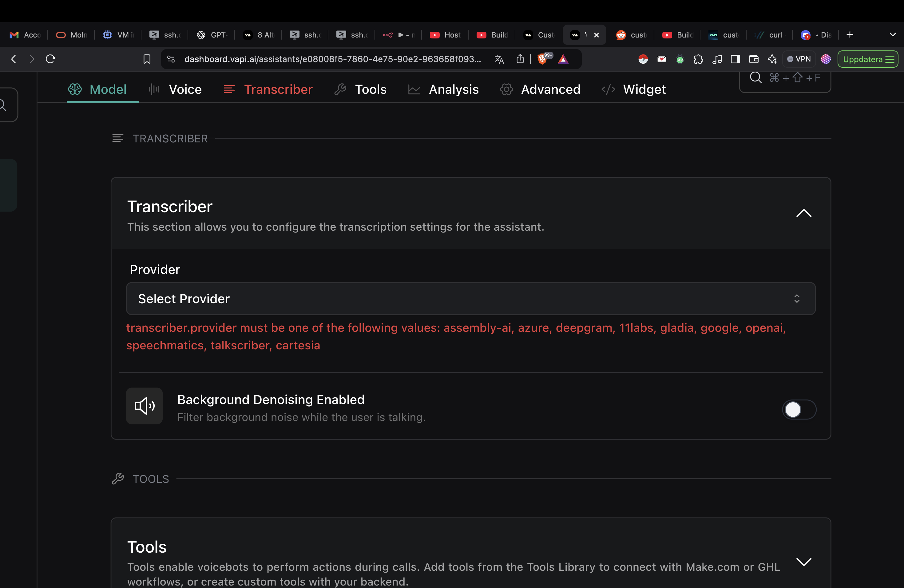904x588 pixels.
Task: Open the Voice section tab
Action: pos(175,89)
